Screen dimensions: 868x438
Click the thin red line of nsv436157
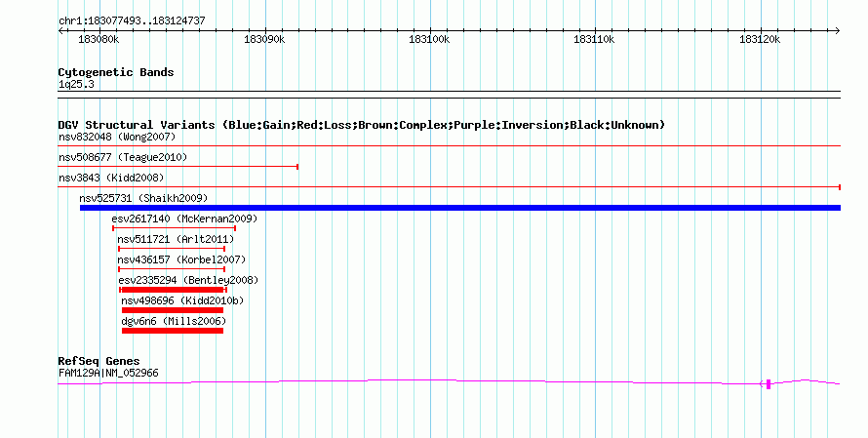point(172,269)
